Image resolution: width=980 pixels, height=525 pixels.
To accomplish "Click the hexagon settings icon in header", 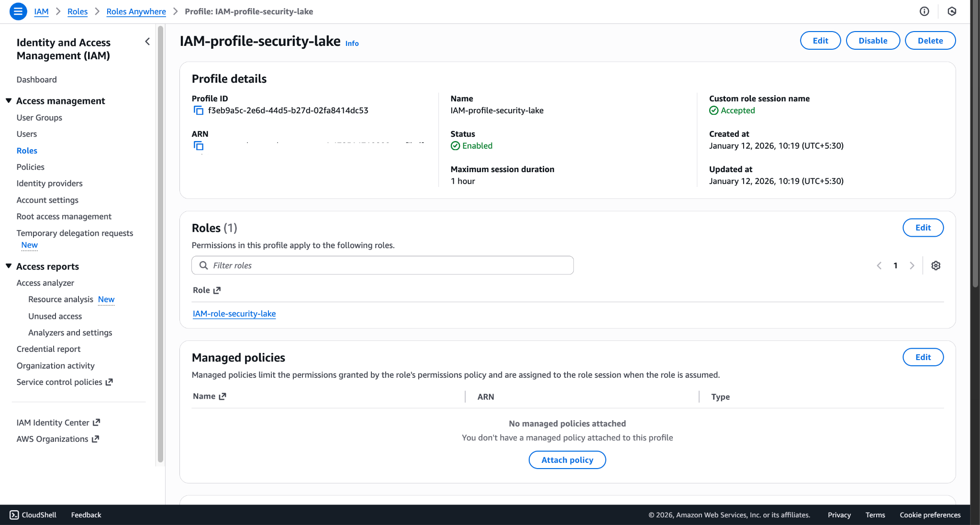I will tap(952, 11).
